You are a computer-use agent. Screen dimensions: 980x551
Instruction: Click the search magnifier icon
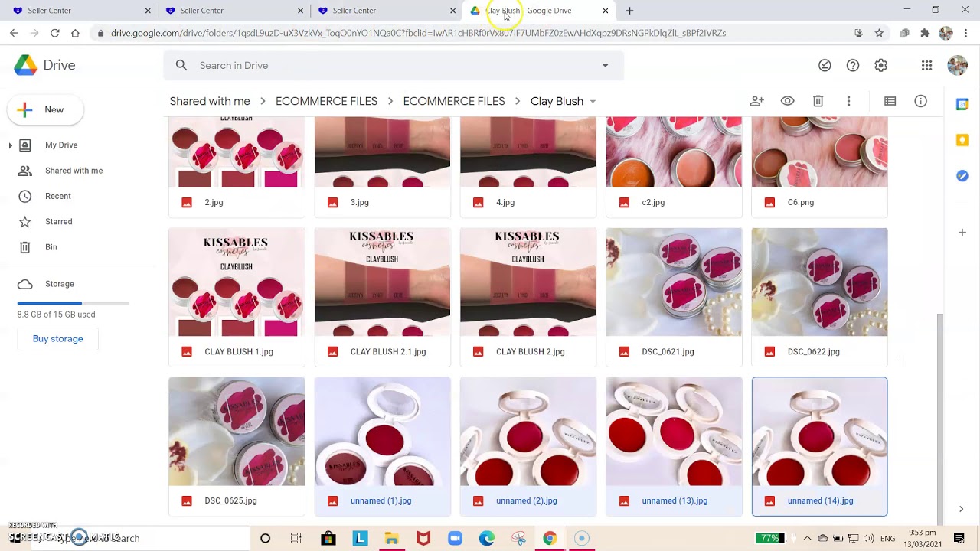point(181,65)
